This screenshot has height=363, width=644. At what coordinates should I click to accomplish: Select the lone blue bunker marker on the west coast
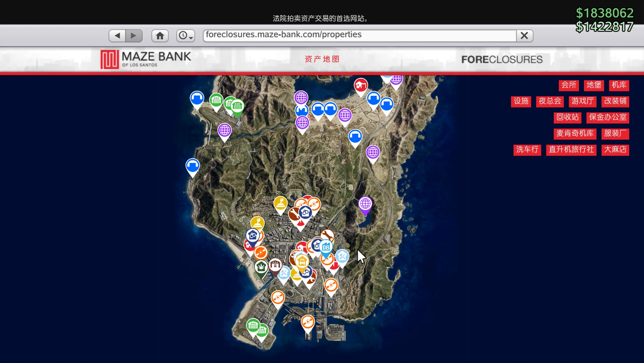click(192, 166)
